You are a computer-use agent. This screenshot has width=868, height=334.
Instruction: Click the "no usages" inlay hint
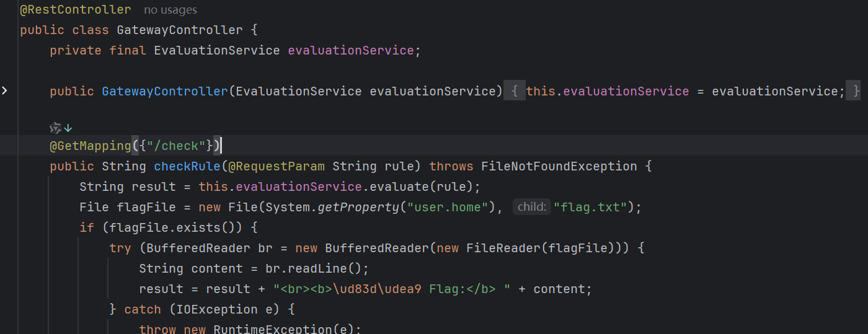[x=170, y=10]
